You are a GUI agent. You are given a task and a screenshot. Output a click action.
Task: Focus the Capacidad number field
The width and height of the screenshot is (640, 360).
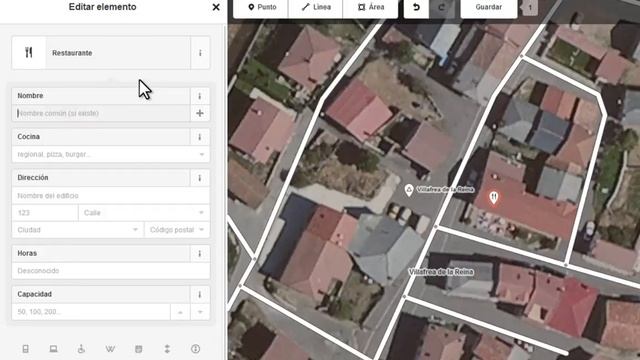click(91, 312)
